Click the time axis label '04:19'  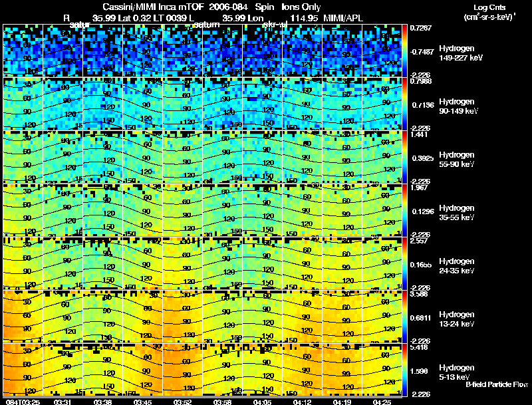point(342,402)
